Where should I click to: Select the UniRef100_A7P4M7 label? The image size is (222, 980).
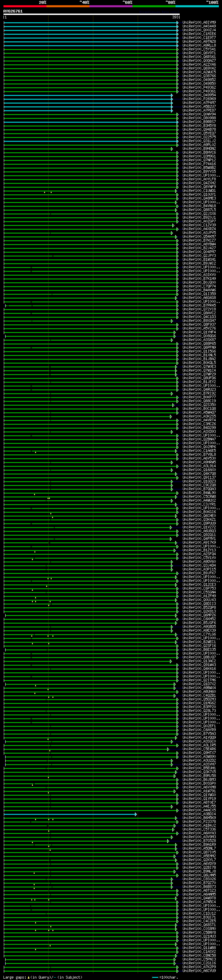pos(199,103)
